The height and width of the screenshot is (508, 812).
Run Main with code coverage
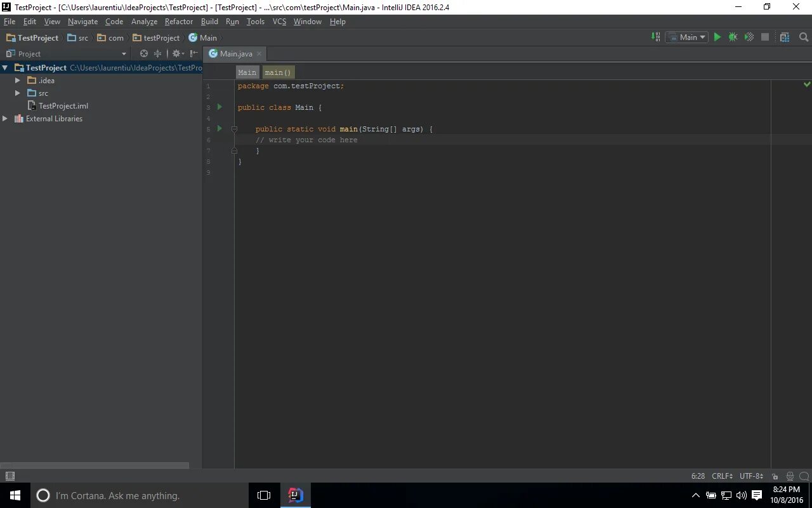(749, 37)
